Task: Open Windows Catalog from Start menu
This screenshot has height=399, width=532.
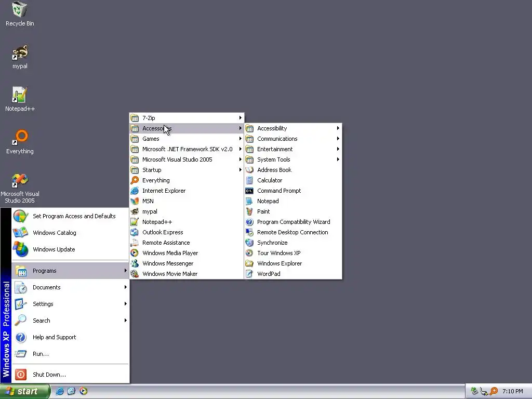Action: (70, 233)
